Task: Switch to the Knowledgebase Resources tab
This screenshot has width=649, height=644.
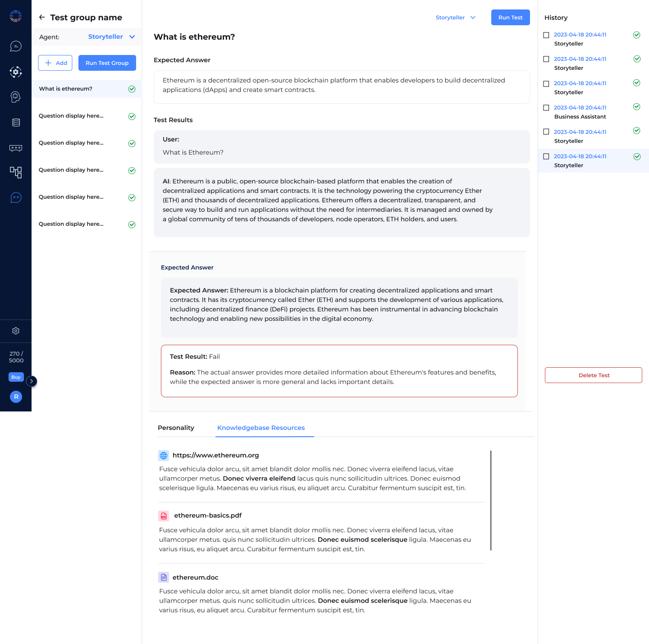Action: [261, 428]
